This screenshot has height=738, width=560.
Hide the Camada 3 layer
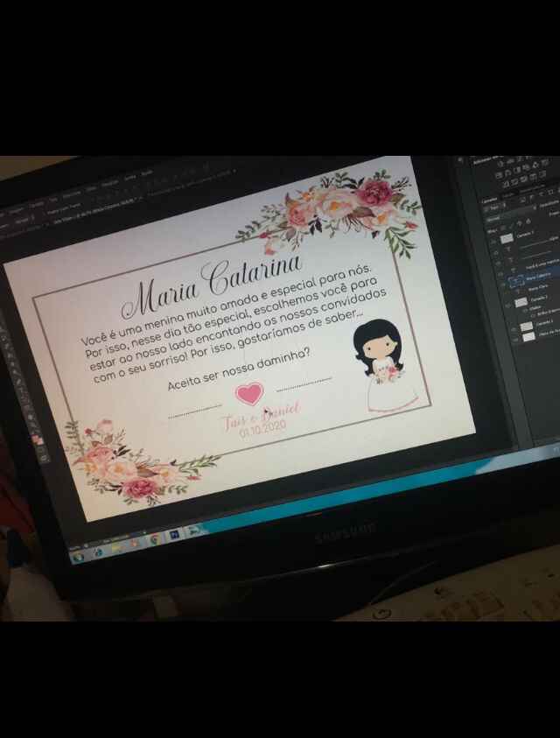tap(514, 329)
